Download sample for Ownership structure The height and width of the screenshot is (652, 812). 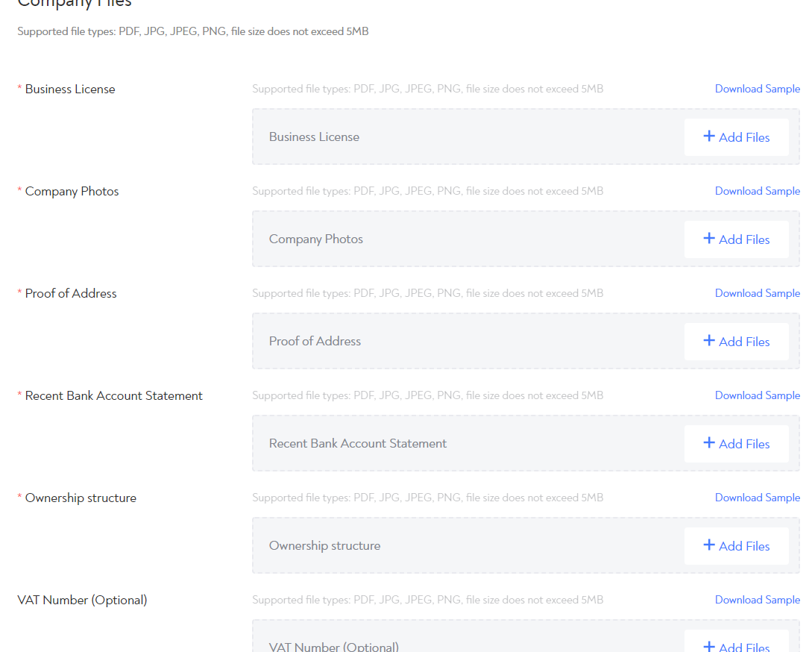757,497
